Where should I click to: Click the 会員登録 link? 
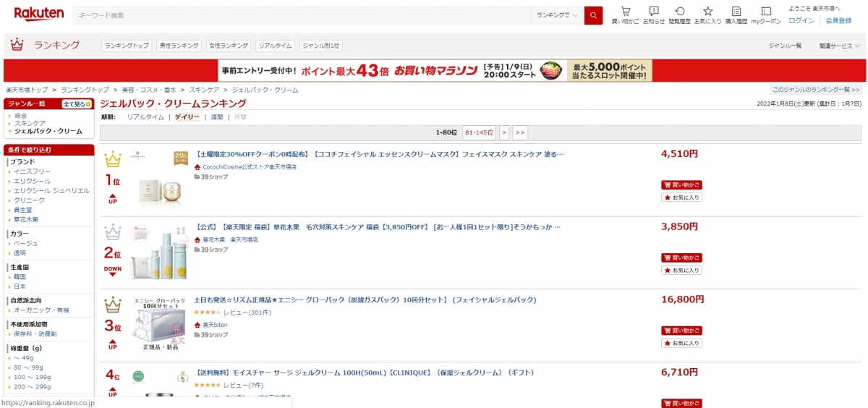(839, 20)
